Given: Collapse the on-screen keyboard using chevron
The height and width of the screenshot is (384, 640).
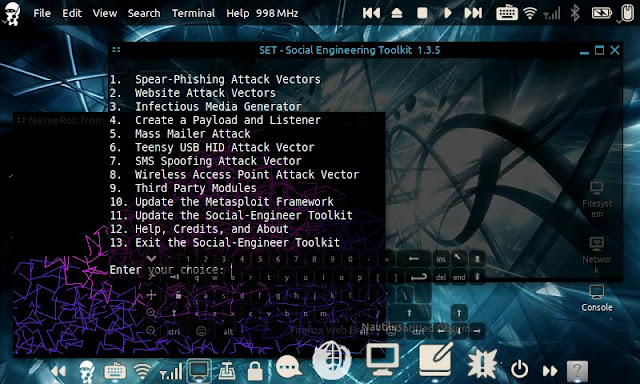Looking at the screenshot, I should point(151,259).
